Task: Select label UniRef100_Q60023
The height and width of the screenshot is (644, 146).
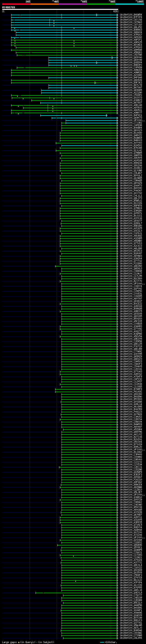Action: (x=131, y=130)
